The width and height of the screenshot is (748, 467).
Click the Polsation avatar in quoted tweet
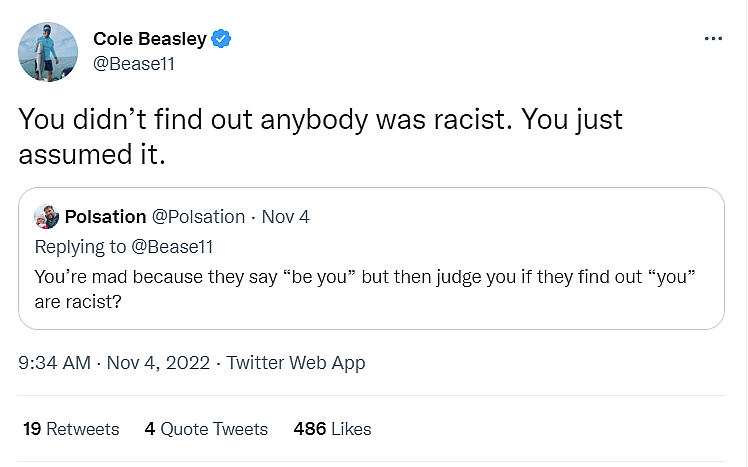[x=46, y=217]
